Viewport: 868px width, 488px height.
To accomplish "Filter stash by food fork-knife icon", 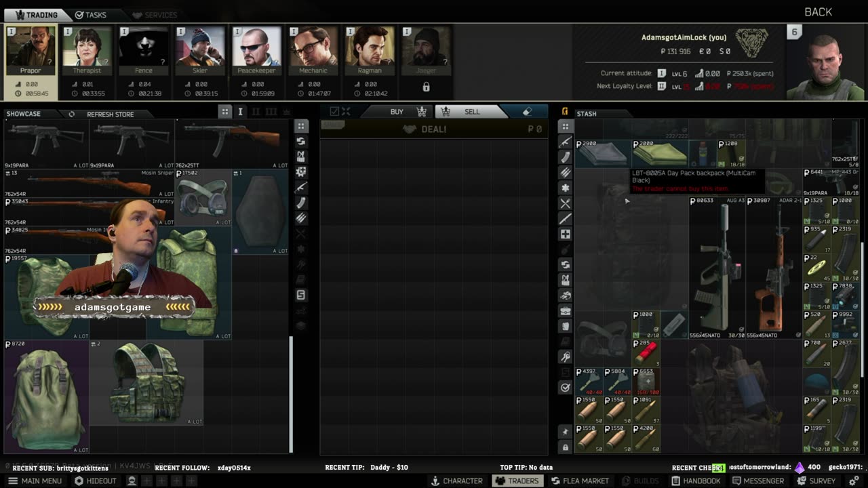I will (x=565, y=203).
